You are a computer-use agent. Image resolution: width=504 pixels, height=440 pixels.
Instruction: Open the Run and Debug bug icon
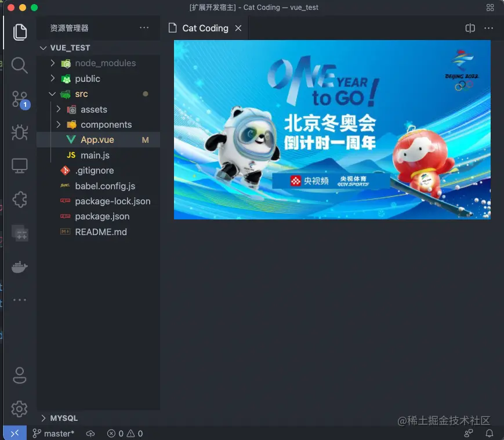click(20, 132)
